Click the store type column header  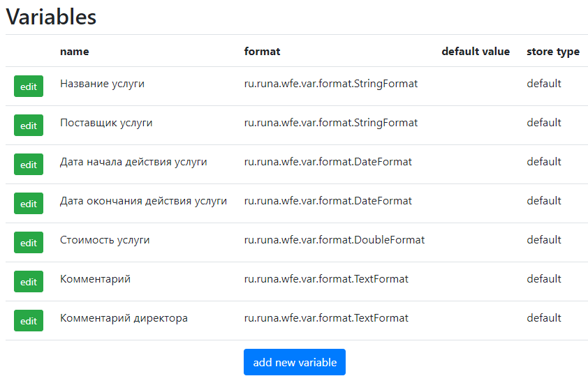[553, 52]
